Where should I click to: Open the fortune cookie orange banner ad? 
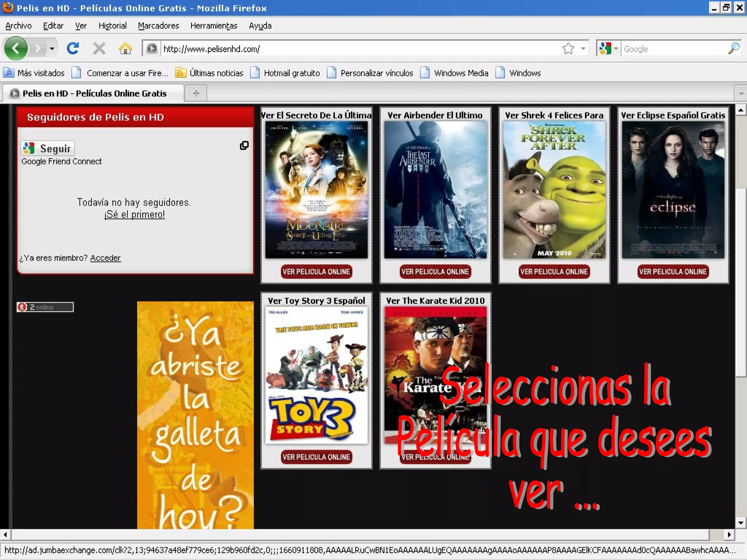tap(195, 415)
